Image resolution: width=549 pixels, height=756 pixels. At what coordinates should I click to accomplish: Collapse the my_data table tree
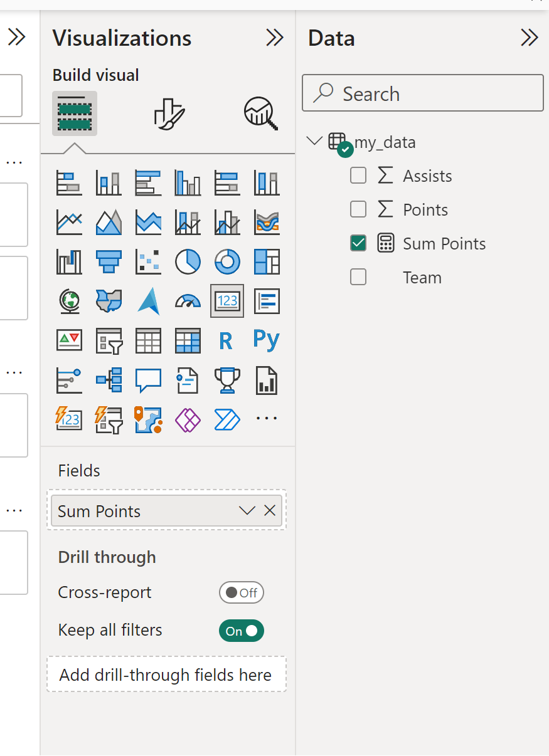(x=314, y=141)
